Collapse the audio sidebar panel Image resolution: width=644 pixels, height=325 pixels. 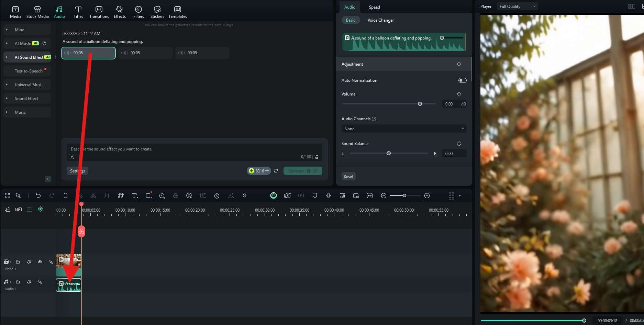pyautogui.click(x=48, y=179)
